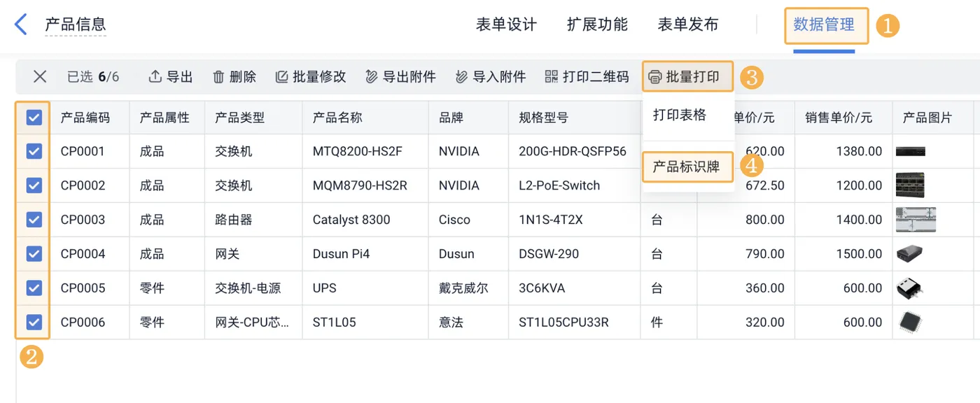Viewport: 980px width, 403px height.
Task: Go to the 表单发布 tab
Action: click(x=688, y=25)
